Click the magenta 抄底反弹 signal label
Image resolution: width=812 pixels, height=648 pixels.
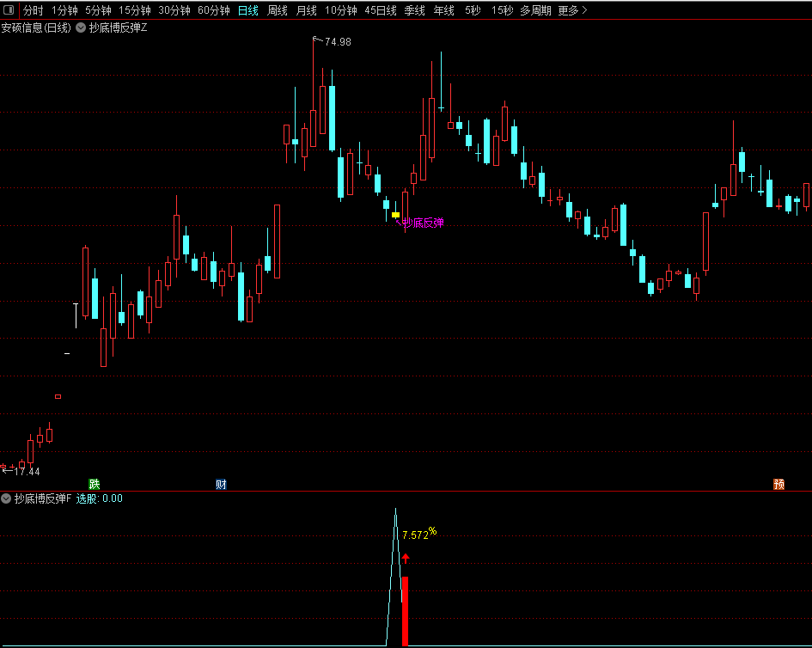click(x=424, y=223)
